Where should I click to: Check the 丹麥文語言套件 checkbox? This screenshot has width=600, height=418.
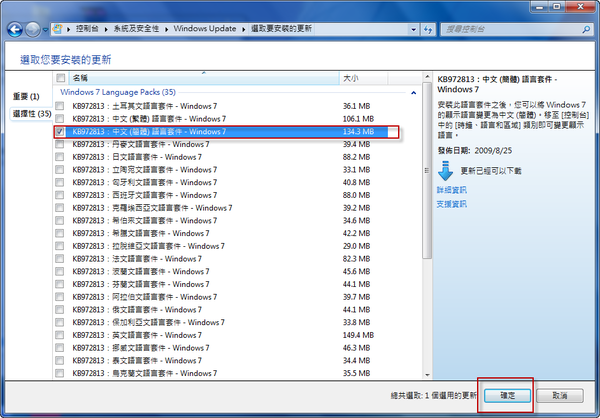60,144
